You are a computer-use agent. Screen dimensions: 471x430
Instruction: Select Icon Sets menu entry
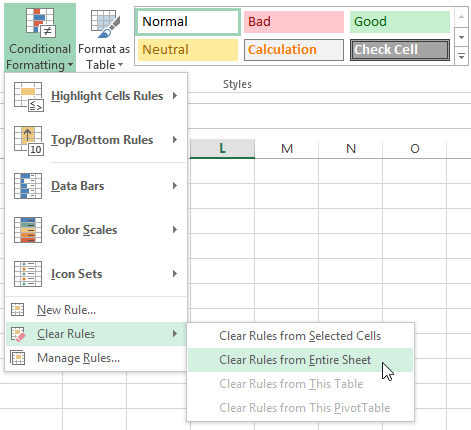(96, 274)
